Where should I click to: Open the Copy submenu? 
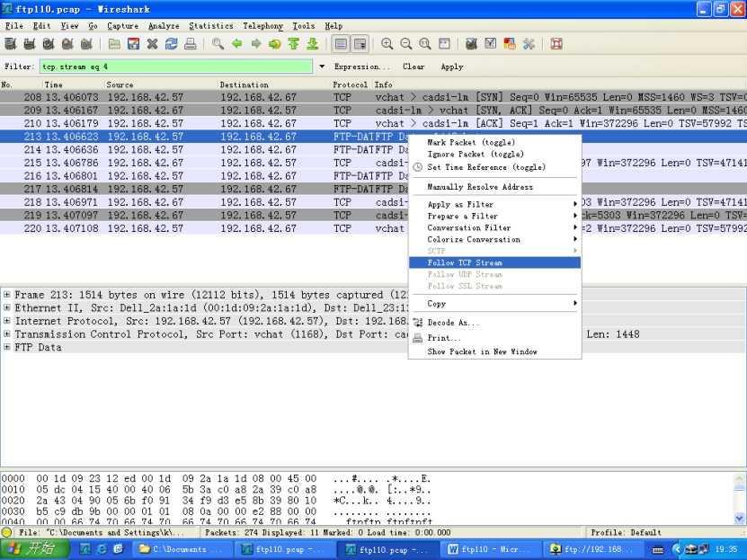click(495, 303)
